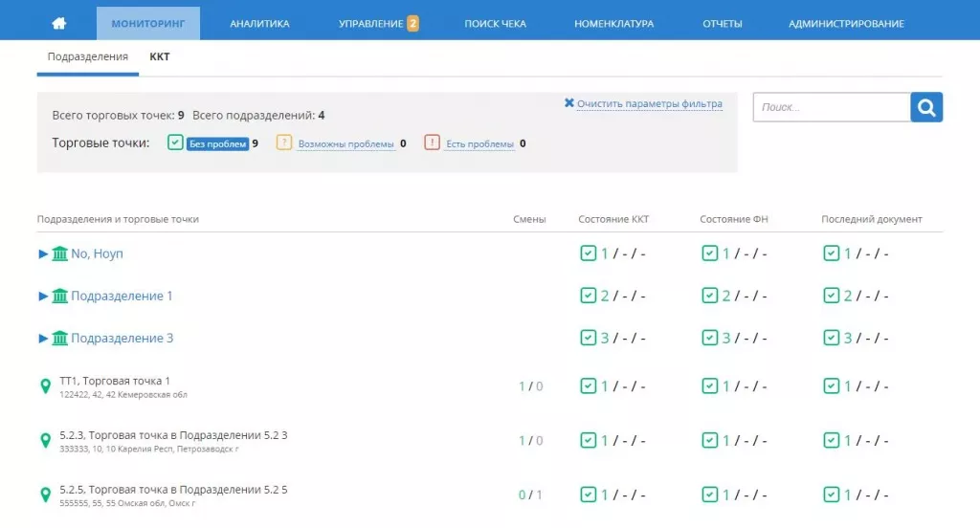Expand Подразделение 1 tree arrow
This screenshot has height=528, width=980.
pos(43,297)
